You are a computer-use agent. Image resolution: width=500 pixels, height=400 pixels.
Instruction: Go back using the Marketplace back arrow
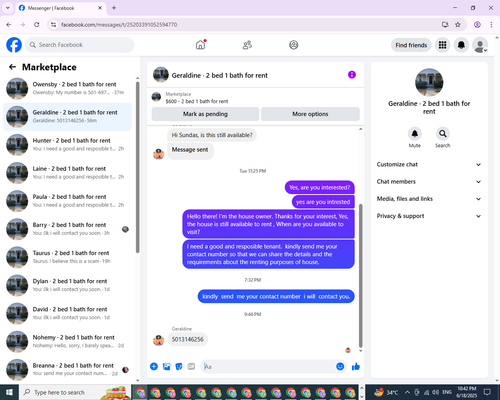(x=12, y=67)
